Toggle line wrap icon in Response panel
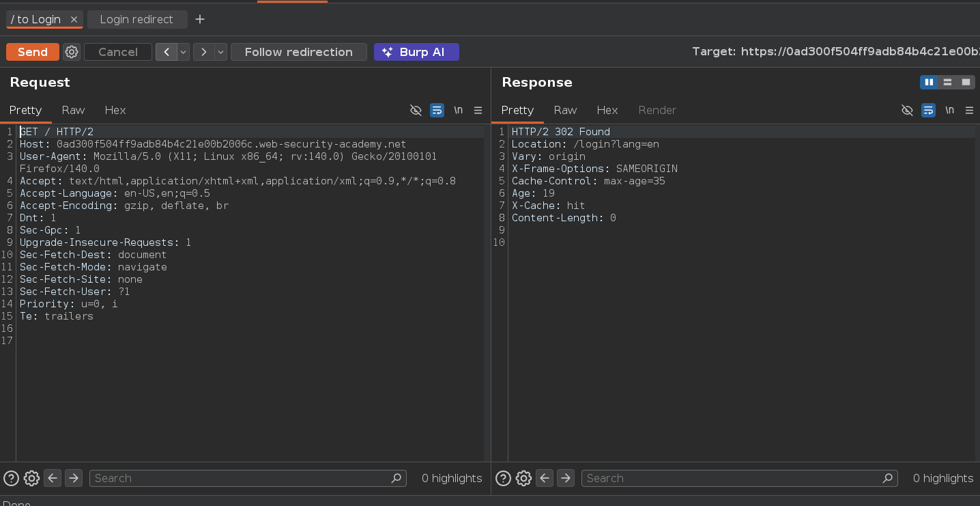Viewport: 980px width, 506px height. tap(928, 110)
